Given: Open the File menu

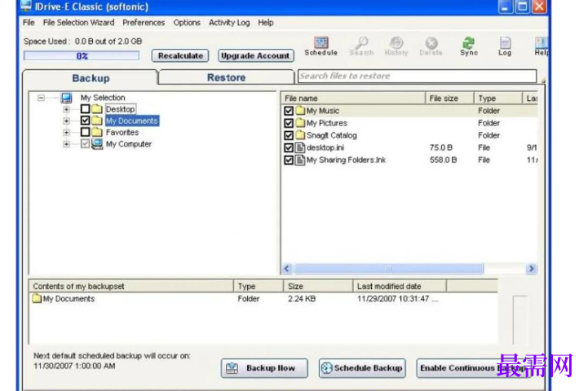Looking at the screenshot, I should (29, 23).
